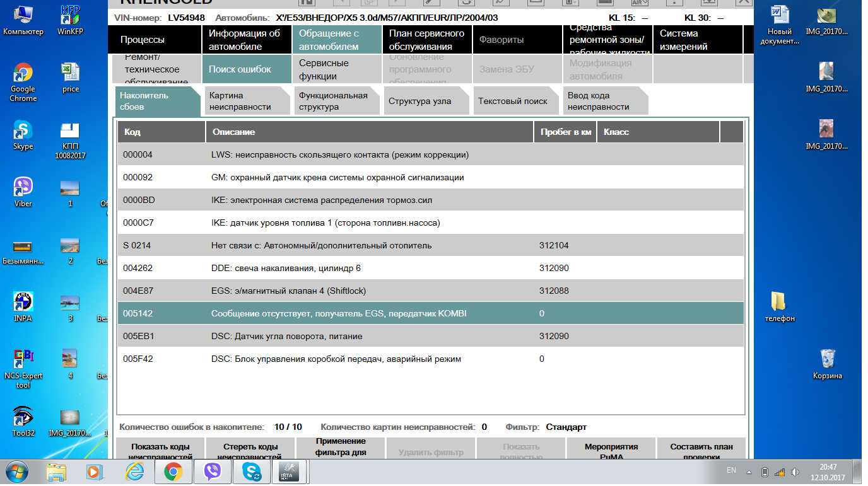Launch NCS-Expert tool from the desktop
868x486 pixels.
click(23, 369)
